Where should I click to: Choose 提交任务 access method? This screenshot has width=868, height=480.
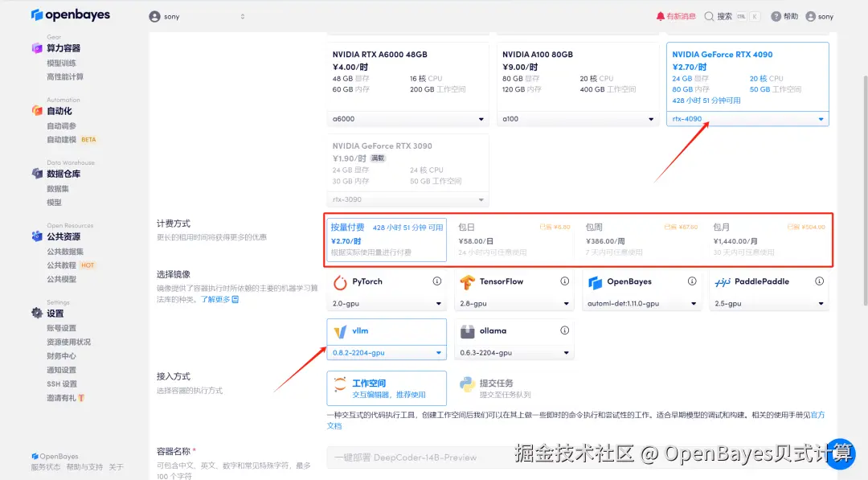514,388
